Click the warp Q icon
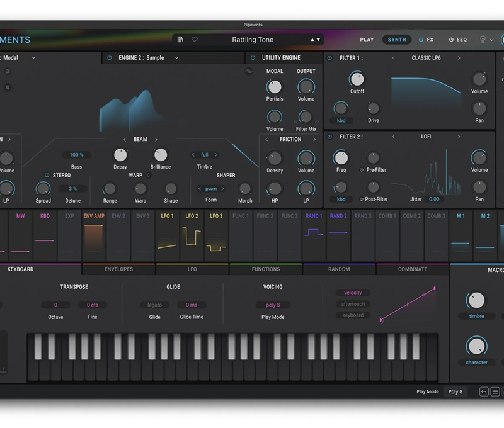This screenshot has width=504, height=428. click(x=148, y=176)
